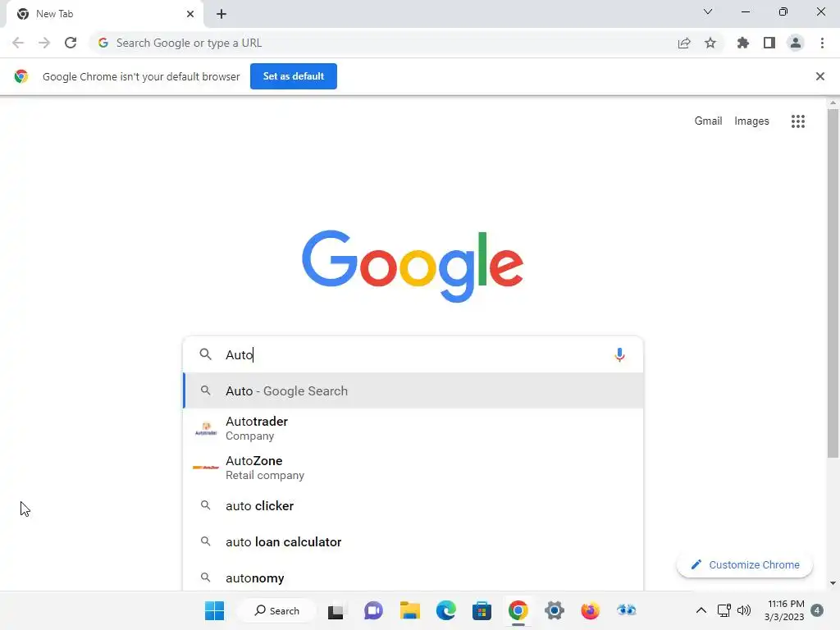The width and height of the screenshot is (840, 630).
Task: Choose the AutoZone Retail company suggestion
Action: (x=413, y=468)
